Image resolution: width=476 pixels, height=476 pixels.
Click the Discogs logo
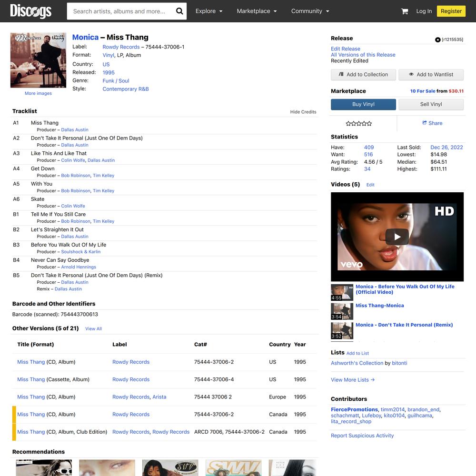(x=30, y=11)
